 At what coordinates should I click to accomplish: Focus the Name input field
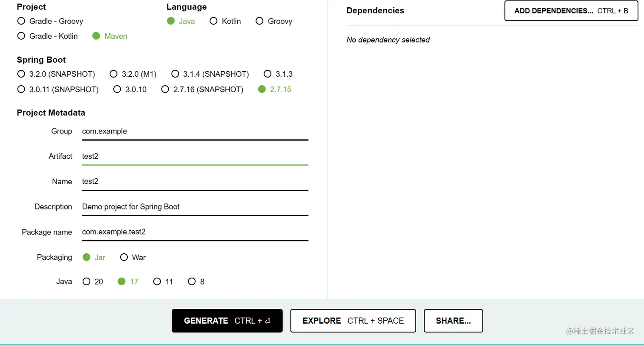195,182
